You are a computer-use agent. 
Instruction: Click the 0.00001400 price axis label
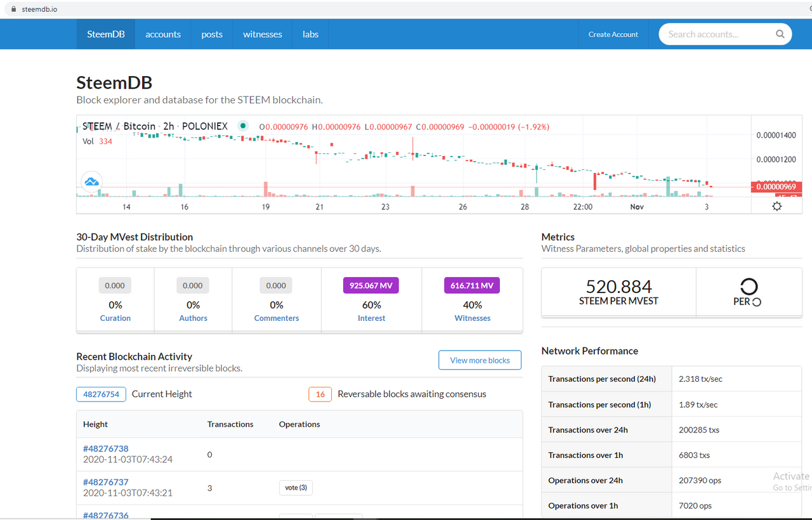(776, 136)
